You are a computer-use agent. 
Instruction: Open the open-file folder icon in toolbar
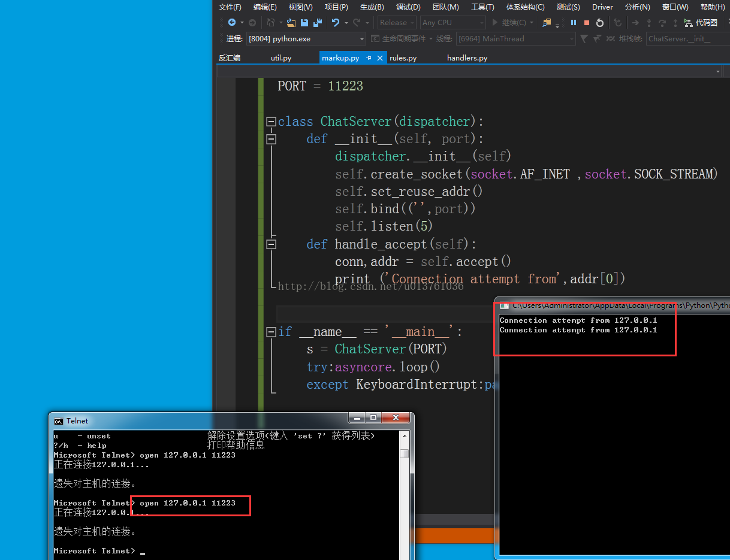[291, 23]
